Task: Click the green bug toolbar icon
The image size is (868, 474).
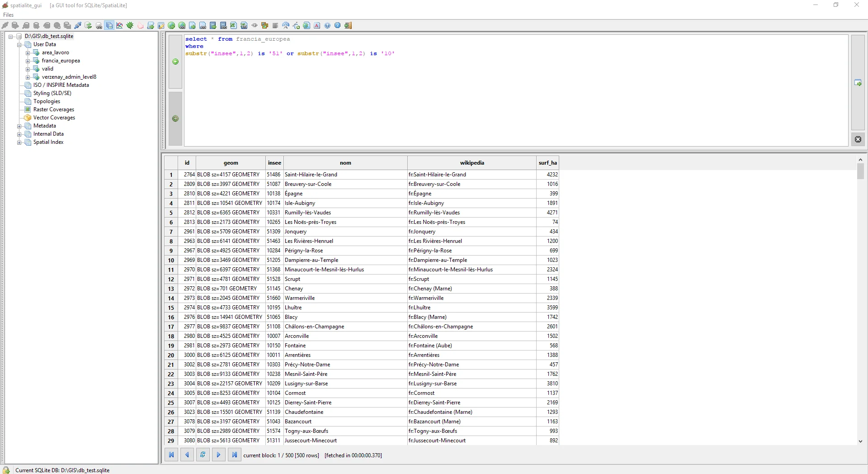Action: tap(130, 25)
